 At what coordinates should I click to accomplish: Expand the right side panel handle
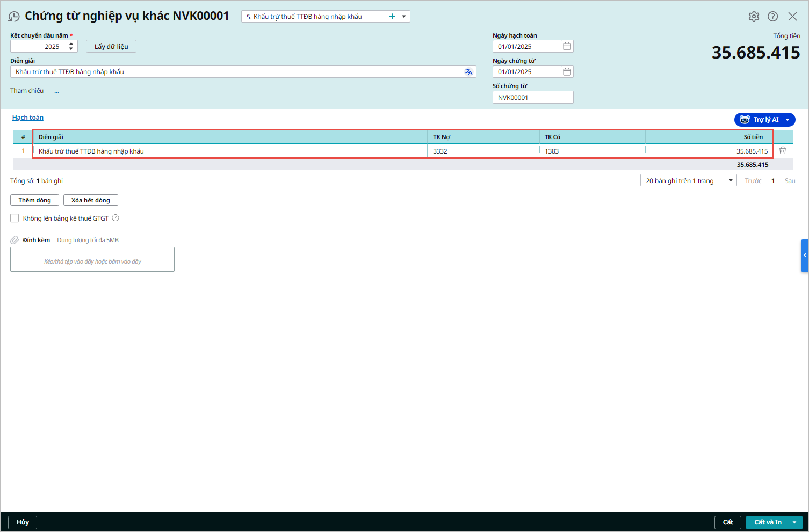(804, 256)
